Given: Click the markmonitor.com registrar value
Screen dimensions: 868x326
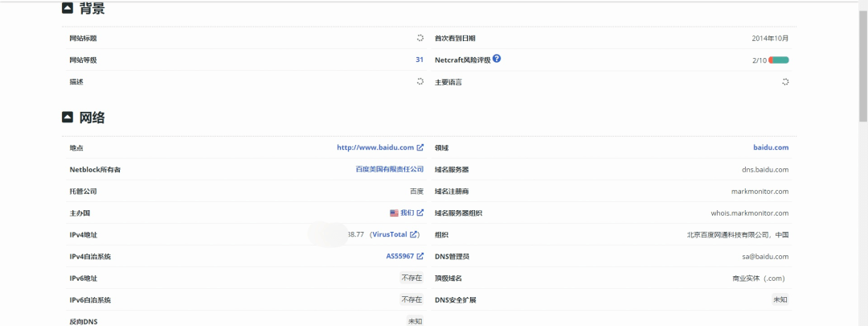Looking at the screenshot, I should 760,192.
